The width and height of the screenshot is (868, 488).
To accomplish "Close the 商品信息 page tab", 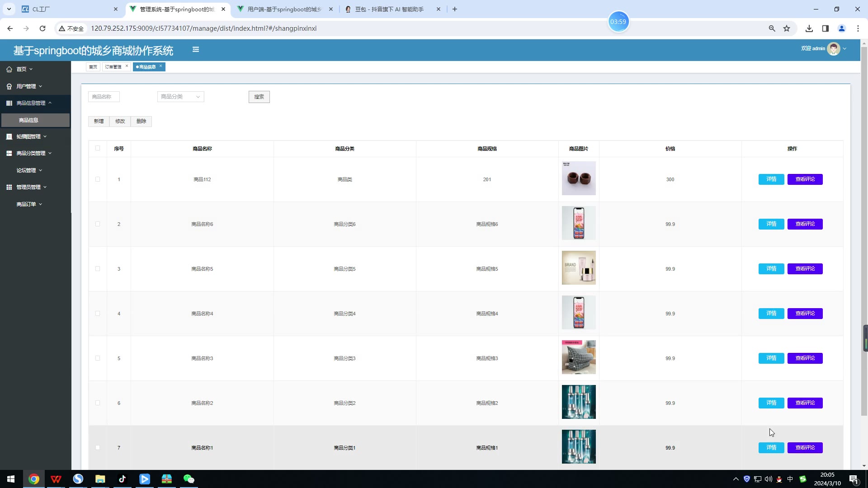I will click(x=160, y=66).
